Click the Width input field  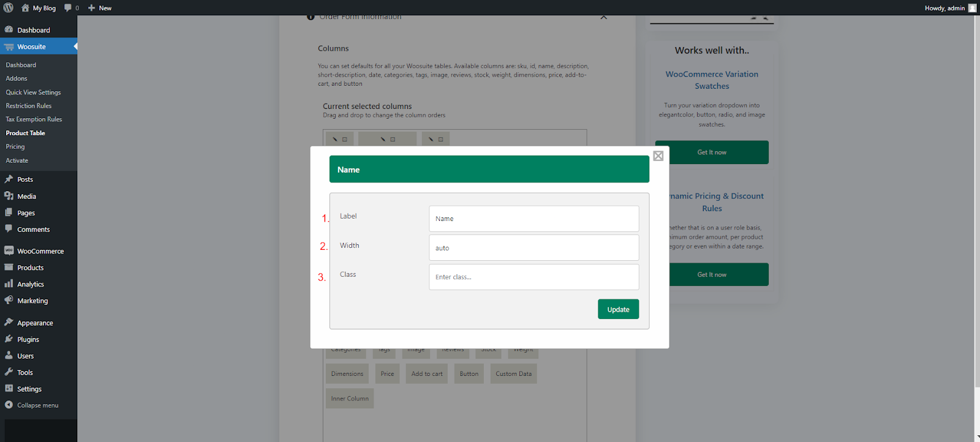(534, 248)
